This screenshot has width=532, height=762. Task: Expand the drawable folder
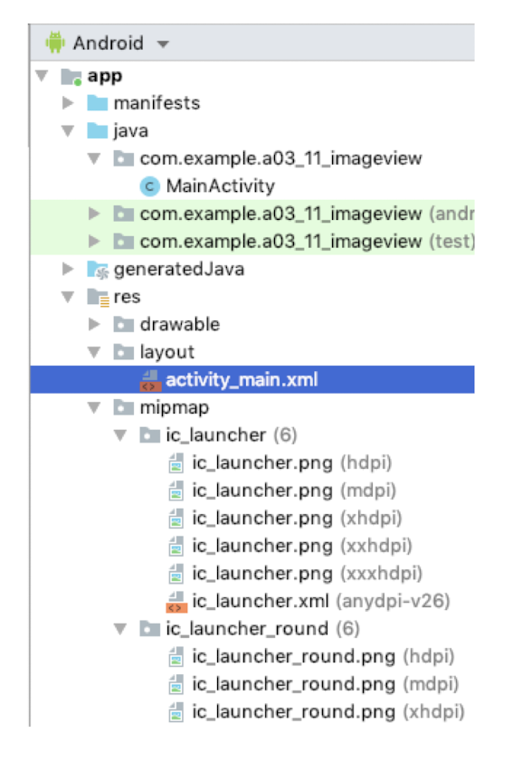click(94, 325)
